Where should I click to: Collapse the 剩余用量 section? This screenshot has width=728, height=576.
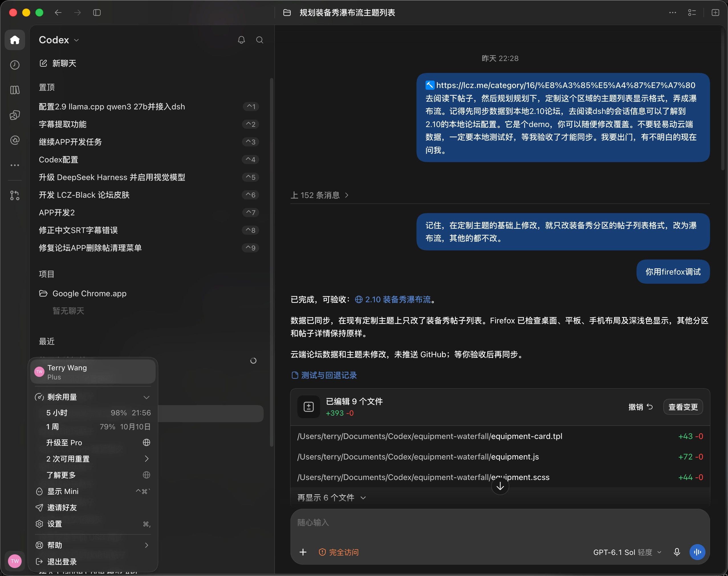click(93, 397)
